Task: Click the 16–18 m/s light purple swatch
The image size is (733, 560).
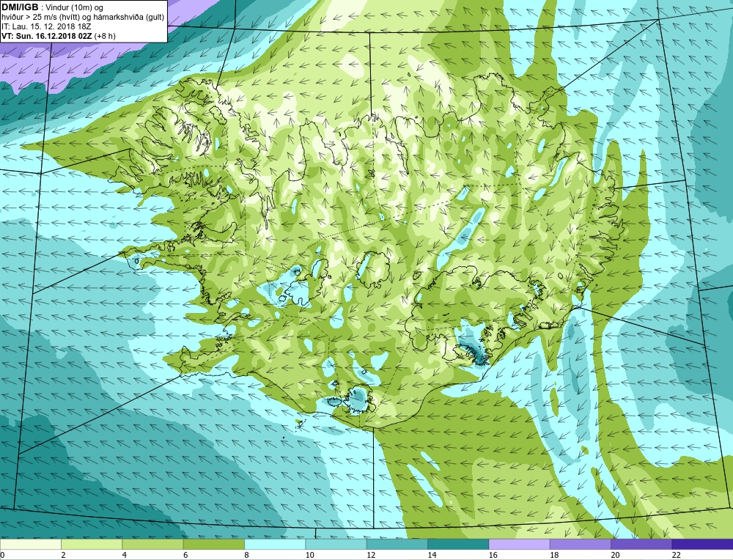Action: click(520, 545)
